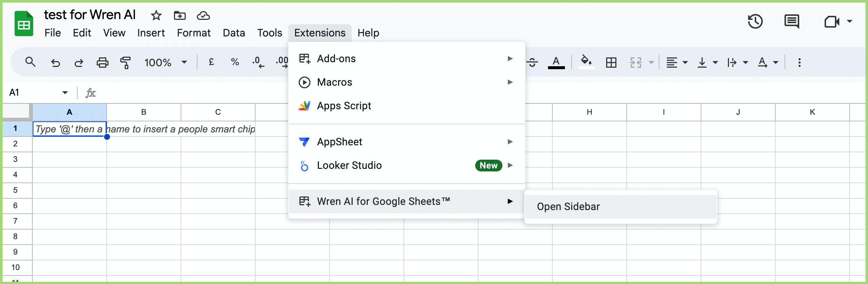Choose AppSheet menu entry
The height and width of the screenshot is (284, 868).
[407, 142]
